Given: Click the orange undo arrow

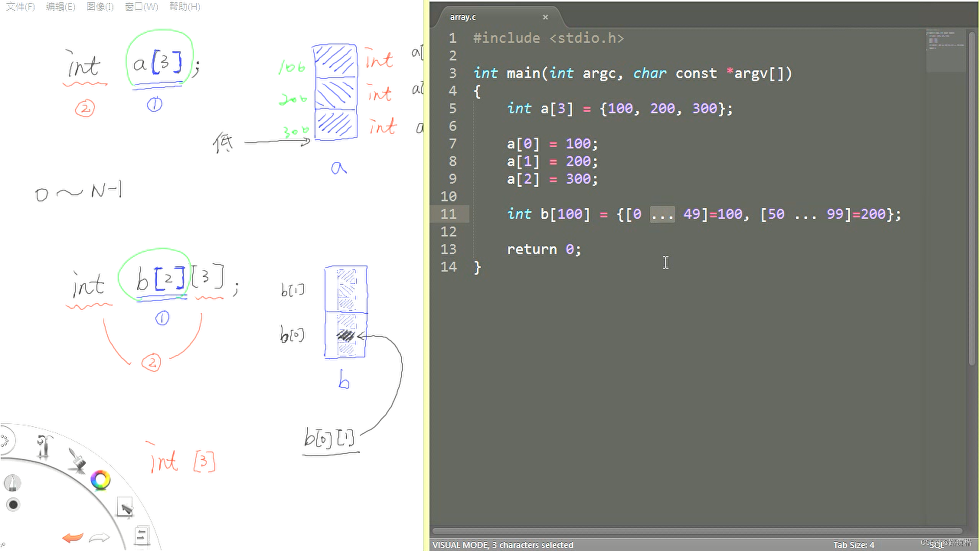Looking at the screenshot, I should point(72,538).
